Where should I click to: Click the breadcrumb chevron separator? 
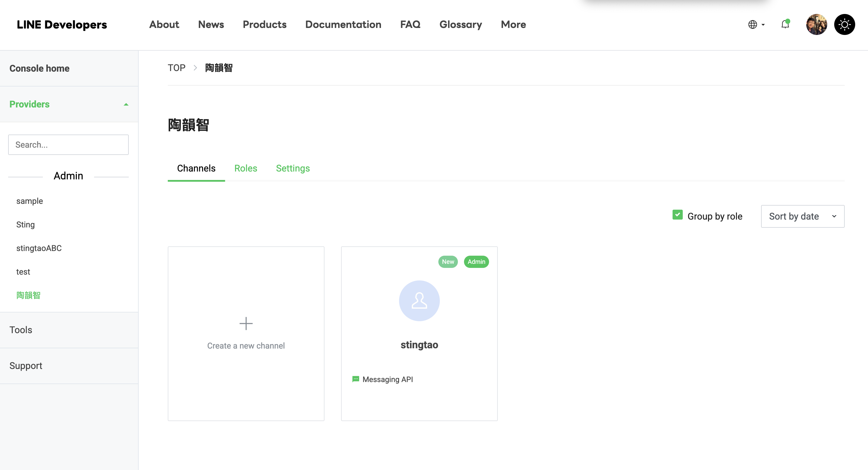[x=195, y=68]
